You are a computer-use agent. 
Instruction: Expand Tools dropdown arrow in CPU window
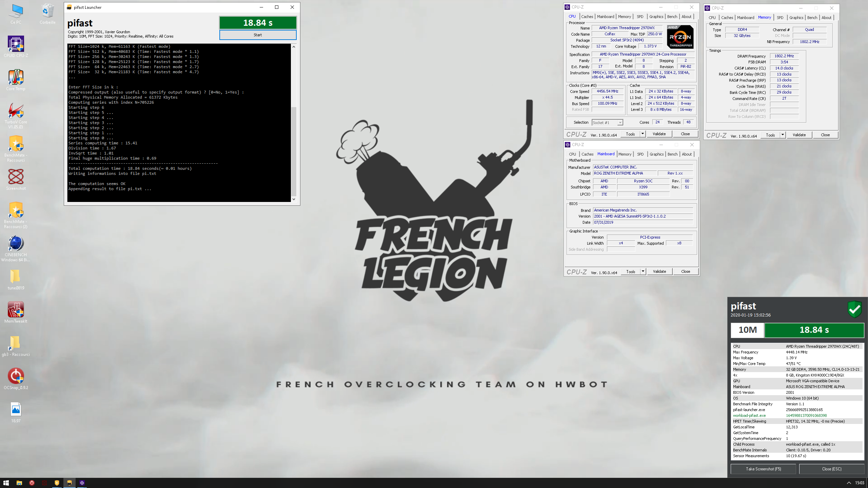click(x=643, y=134)
